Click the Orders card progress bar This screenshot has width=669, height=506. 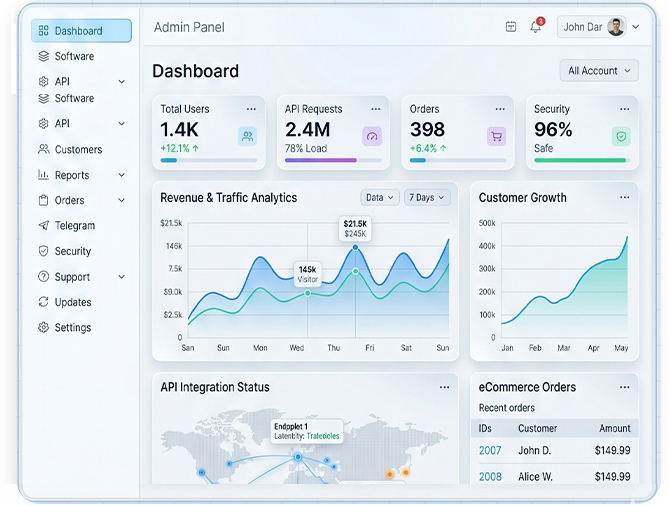click(x=458, y=160)
